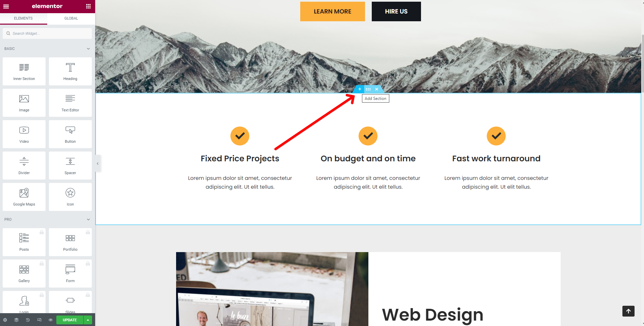
Task: Switch to the Global tab
Action: pos(71,19)
